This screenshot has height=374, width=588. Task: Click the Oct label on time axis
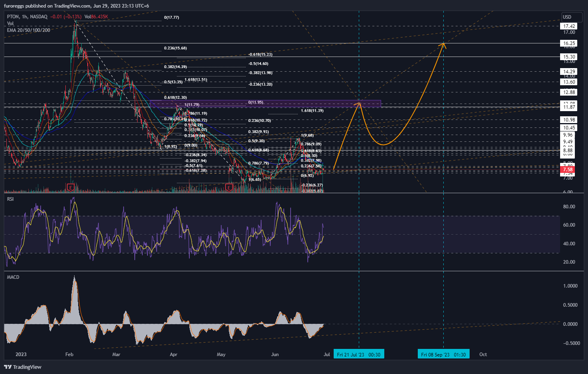coord(483,354)
